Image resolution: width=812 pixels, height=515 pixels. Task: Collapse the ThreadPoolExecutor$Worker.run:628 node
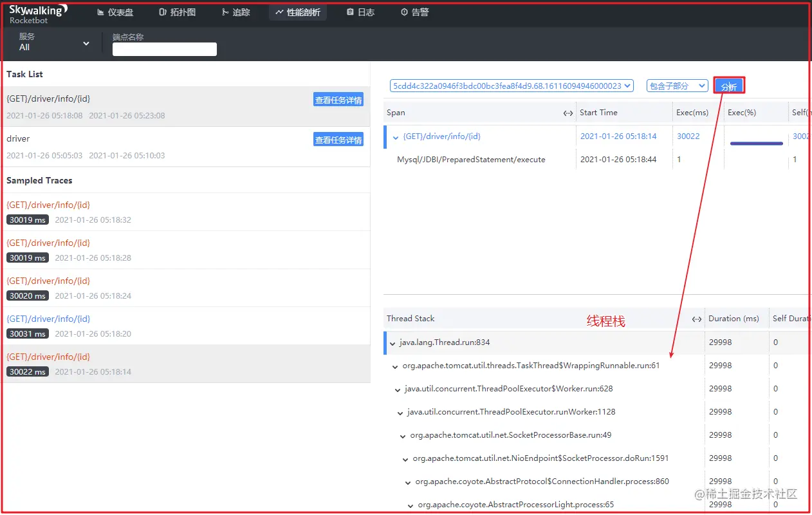click(398, 389)
